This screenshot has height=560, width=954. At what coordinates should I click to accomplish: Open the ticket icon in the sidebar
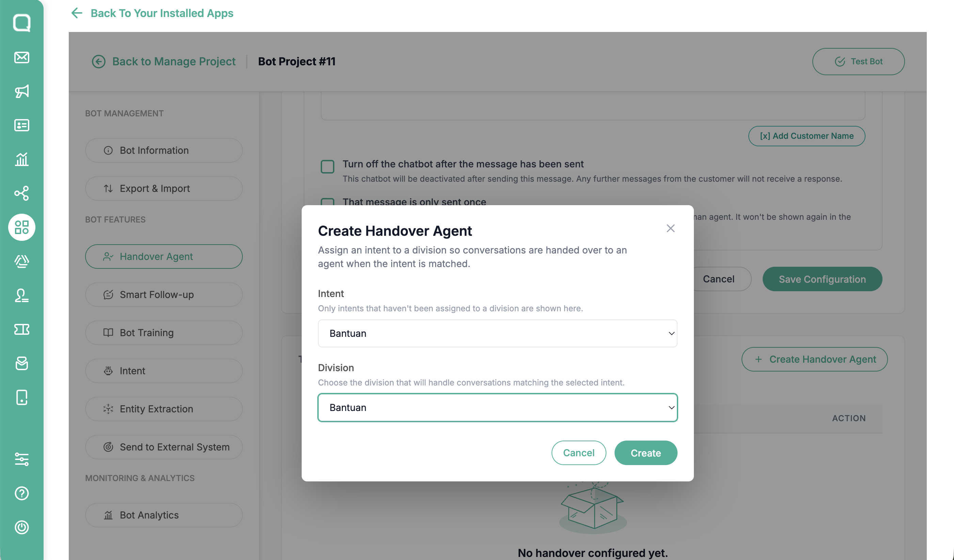(x=21, y=329)
